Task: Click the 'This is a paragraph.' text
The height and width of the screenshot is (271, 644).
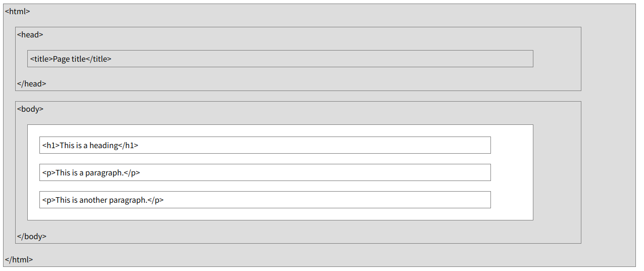Action: 89,172
